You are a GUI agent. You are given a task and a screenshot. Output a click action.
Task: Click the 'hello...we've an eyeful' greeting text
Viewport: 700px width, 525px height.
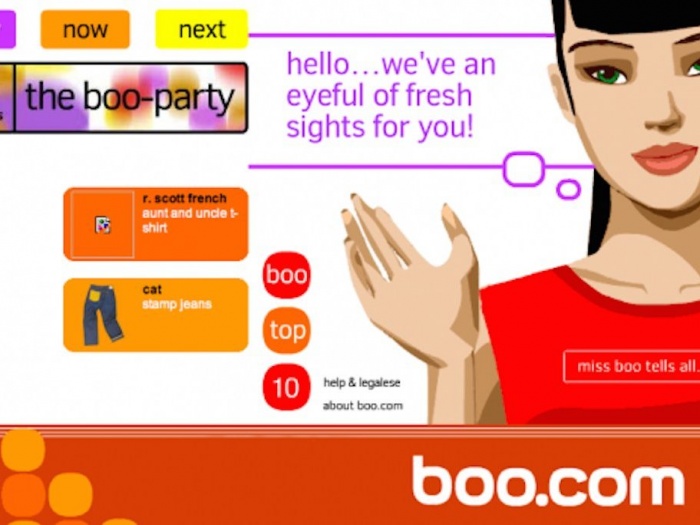pos(391,96)
